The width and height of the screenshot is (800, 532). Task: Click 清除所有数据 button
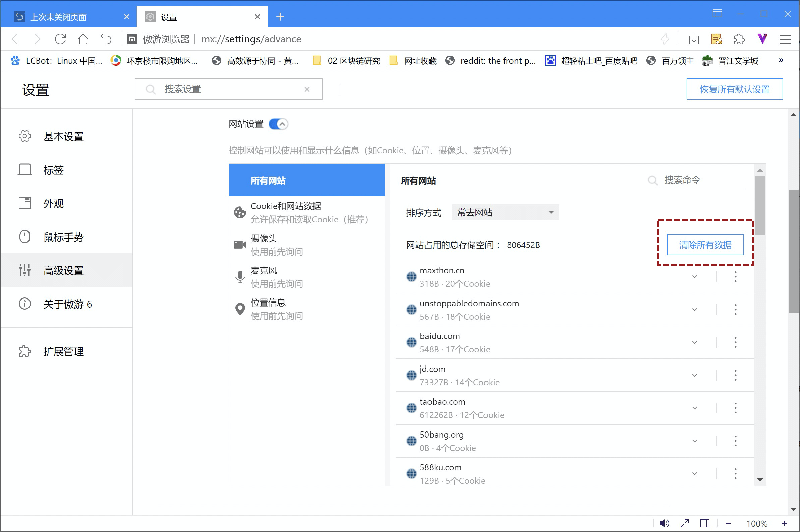click(705, 245)
